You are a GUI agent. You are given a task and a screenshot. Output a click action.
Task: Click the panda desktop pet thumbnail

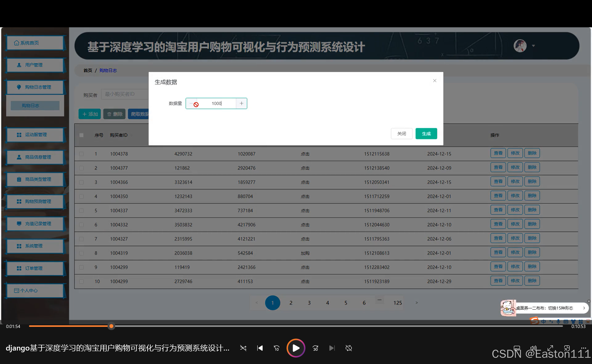508,308
